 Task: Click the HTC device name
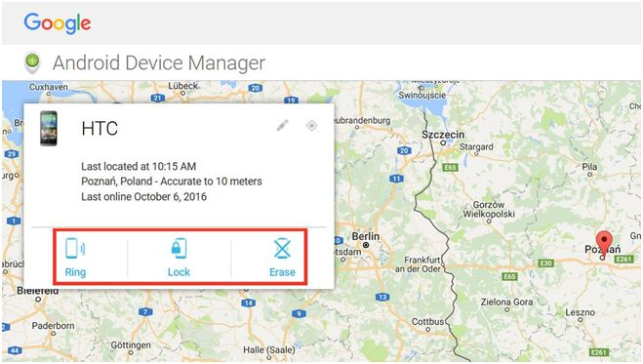click(x=100, y=129)
